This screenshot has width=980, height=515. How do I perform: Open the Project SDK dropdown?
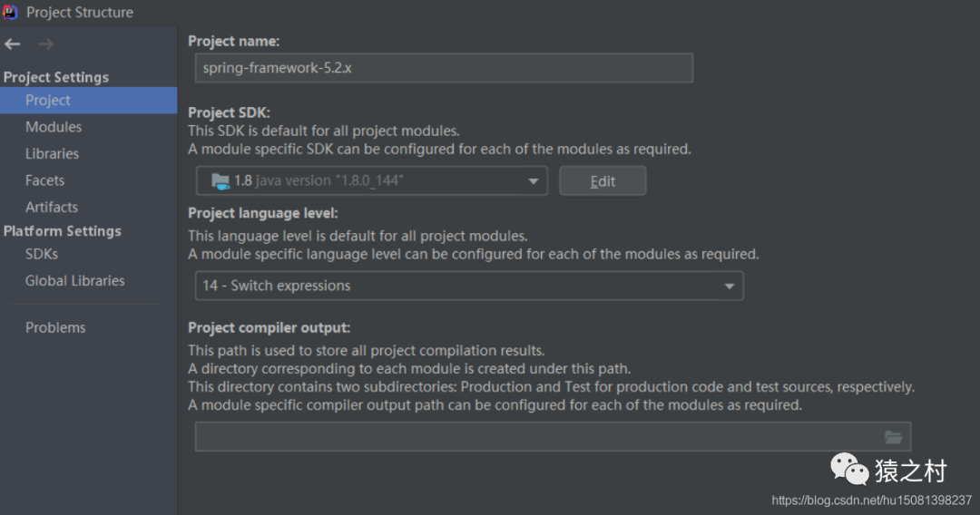click(371, 180)
